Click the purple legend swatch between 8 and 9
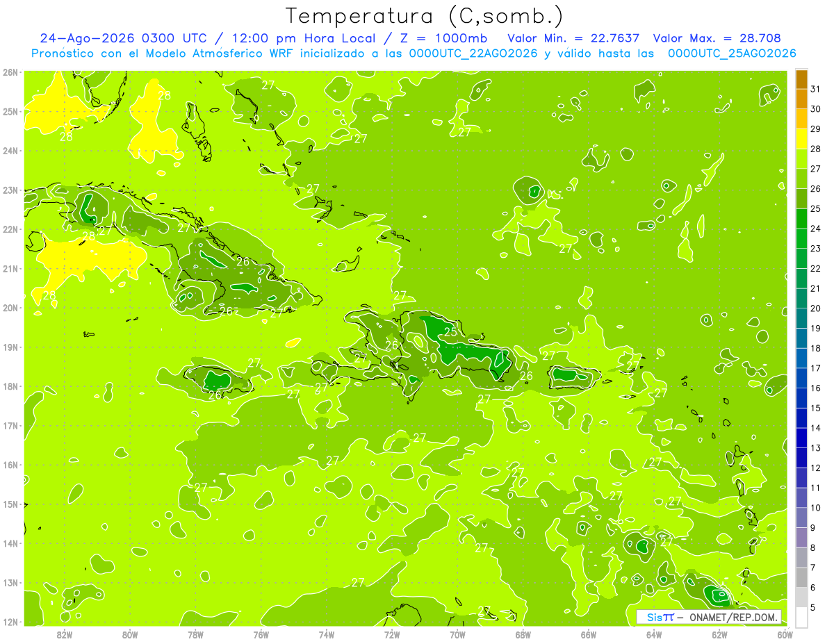This screenshot has height=644, width=834. (801, 538)
